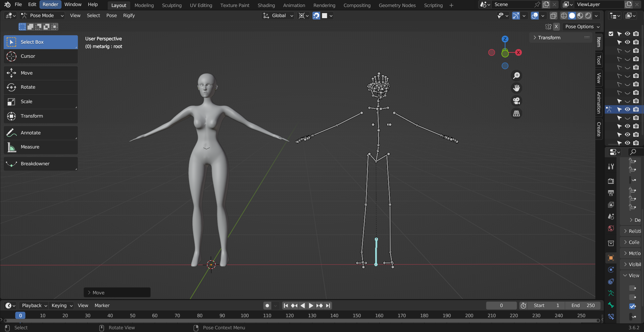Open the Pose Options dropdown

coord(582,27)
